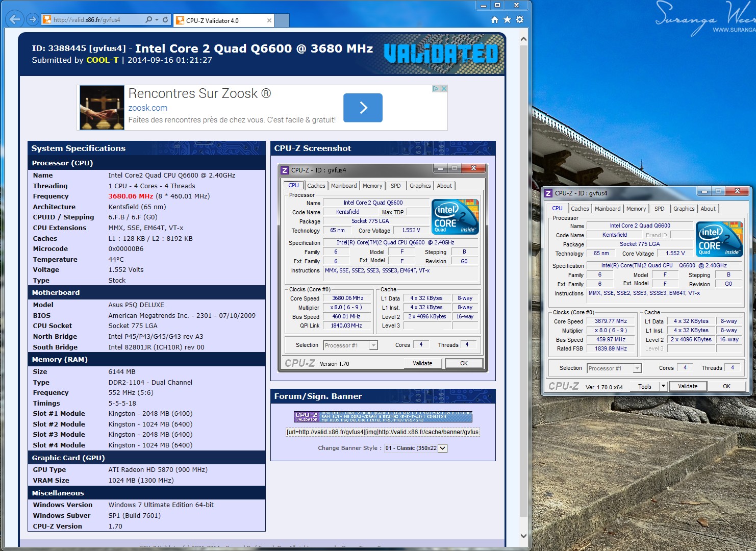Switch to the Mainboard tab in CPU-Z window
Image resolution: width=756 pixels, height=551 pixels.
click(608, 209)
